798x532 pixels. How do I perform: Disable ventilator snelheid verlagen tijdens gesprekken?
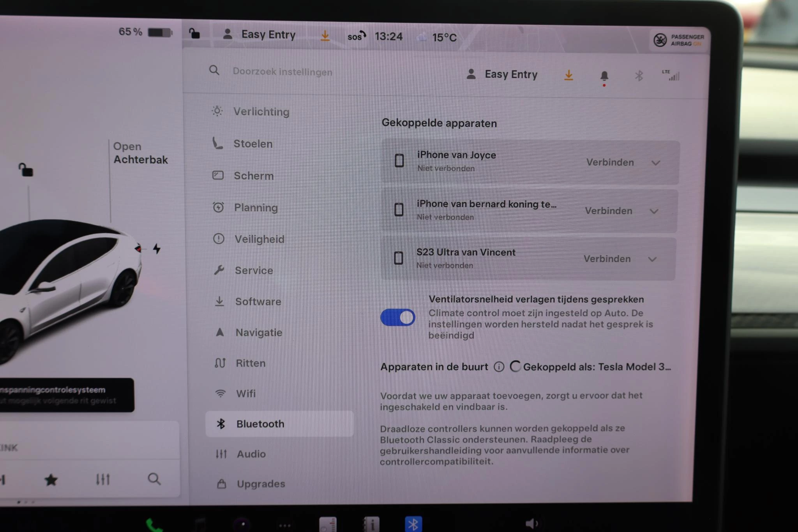398,317
